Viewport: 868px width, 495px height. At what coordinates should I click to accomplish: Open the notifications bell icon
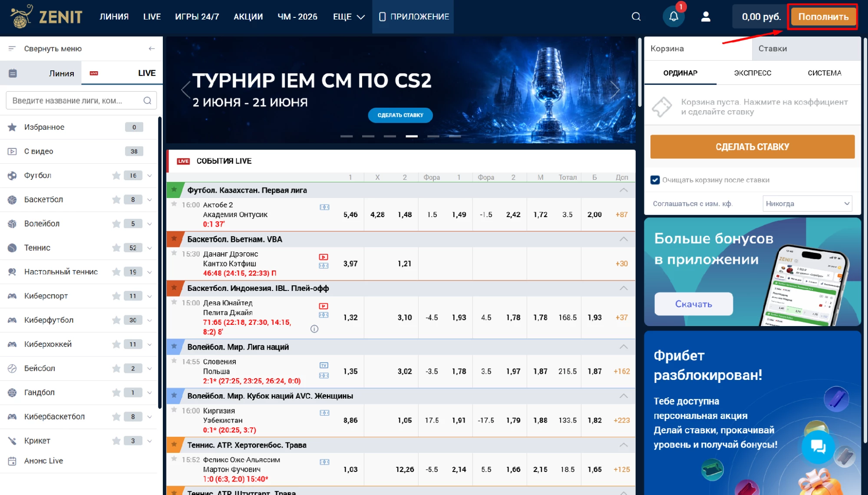click(x=673, y=16)
